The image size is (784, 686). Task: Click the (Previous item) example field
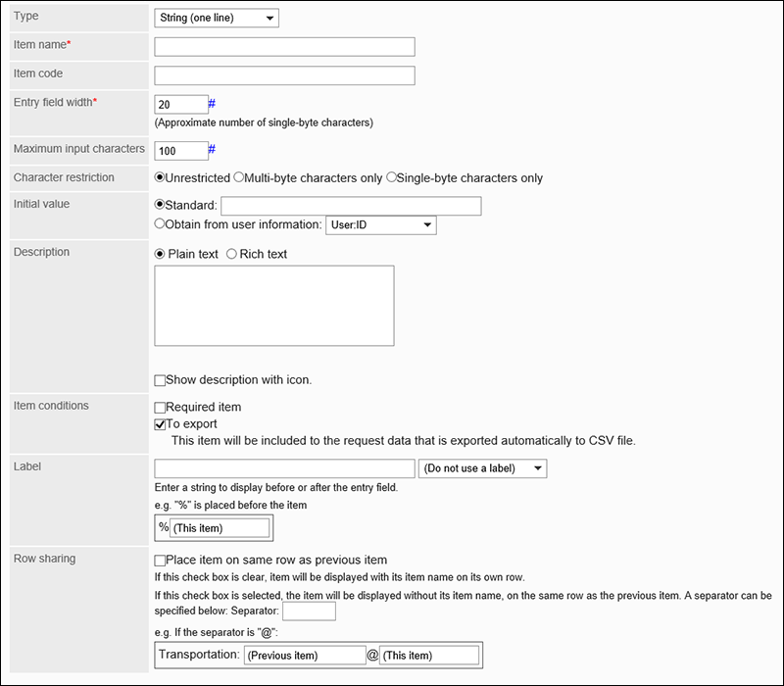pos(305,656)
